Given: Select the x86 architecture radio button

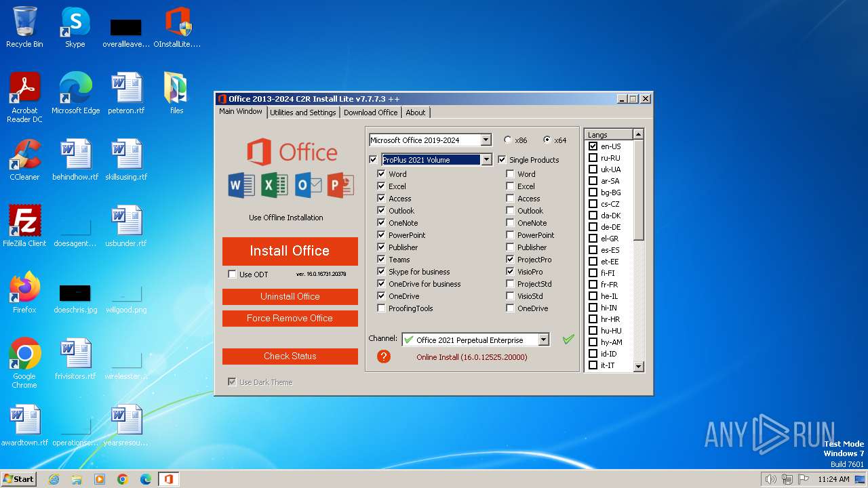Looking at the screenshot, I should coord(508,140).
